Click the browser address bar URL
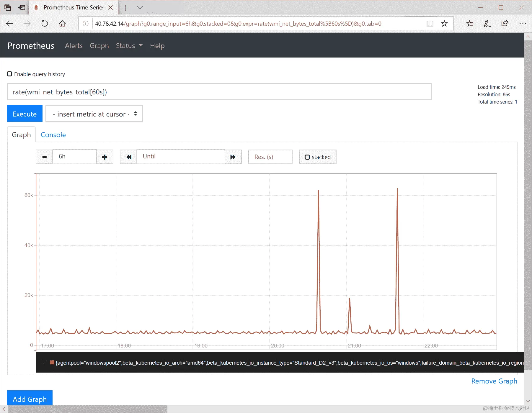 click(238, 24)
